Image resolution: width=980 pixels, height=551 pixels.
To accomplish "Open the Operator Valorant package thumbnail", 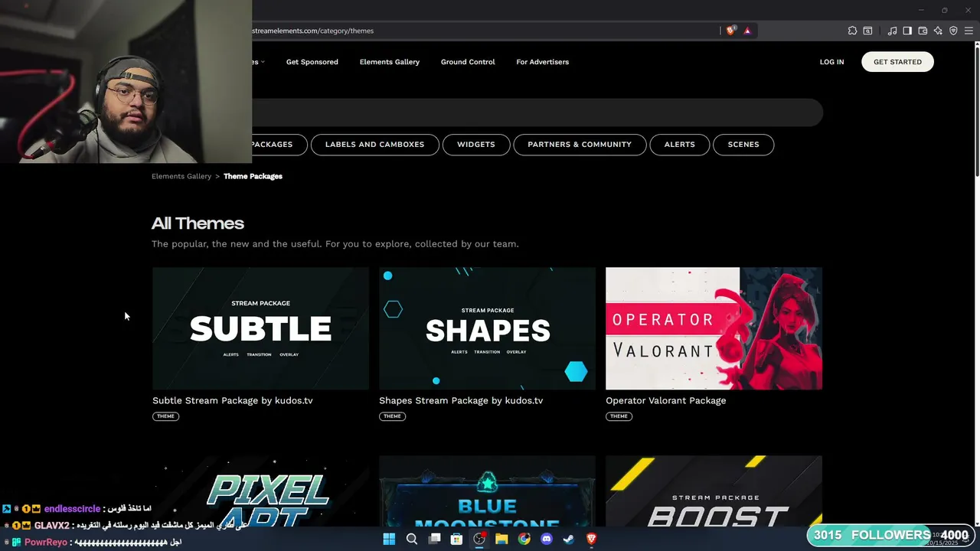I will click(x=714, y=328).
